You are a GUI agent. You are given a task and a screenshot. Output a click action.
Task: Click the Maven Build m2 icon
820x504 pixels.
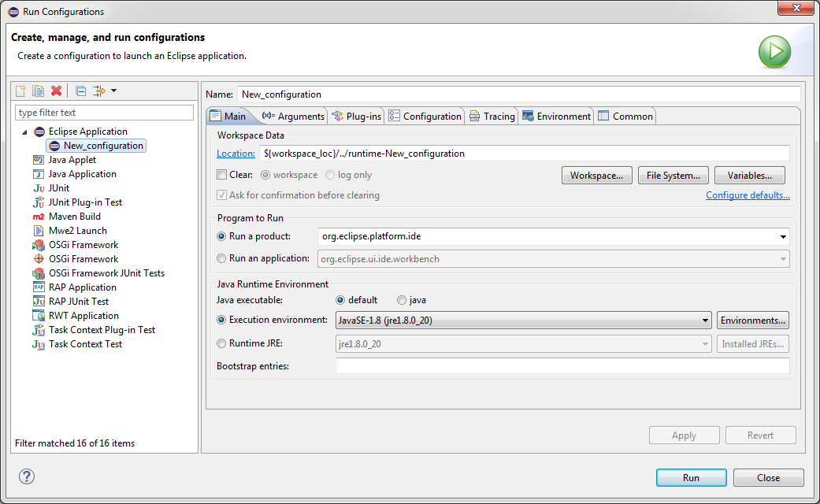[x=39, y=217]
